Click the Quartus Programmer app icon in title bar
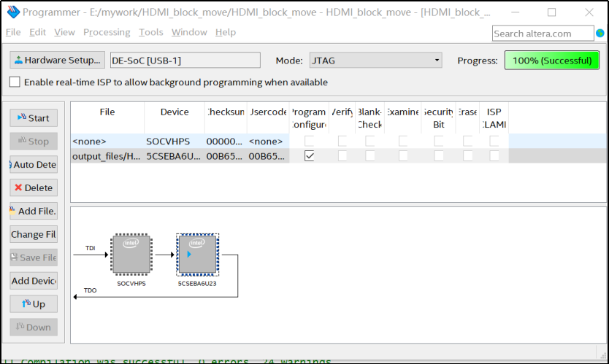Viewport: 609px width, 364px height. point(13,12)
